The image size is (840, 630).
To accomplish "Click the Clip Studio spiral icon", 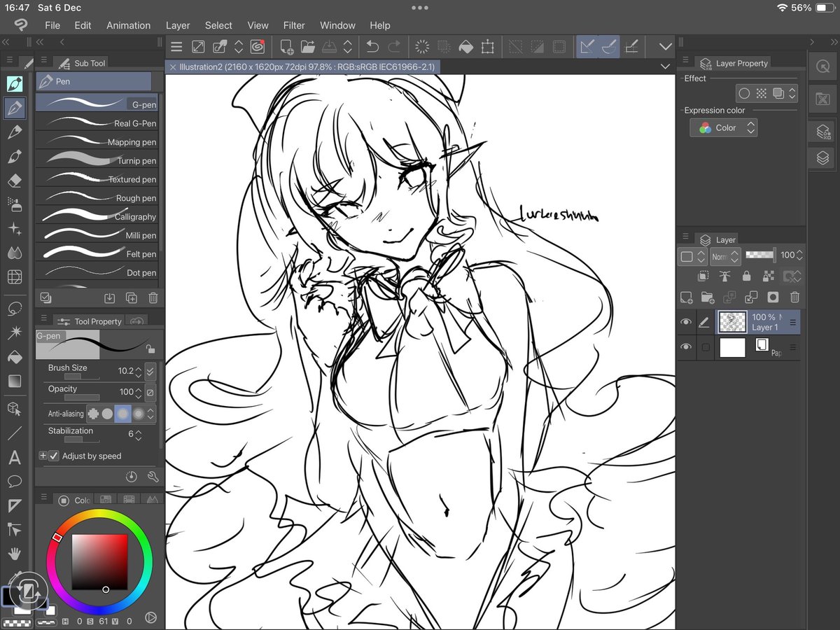I will (258, 47).
